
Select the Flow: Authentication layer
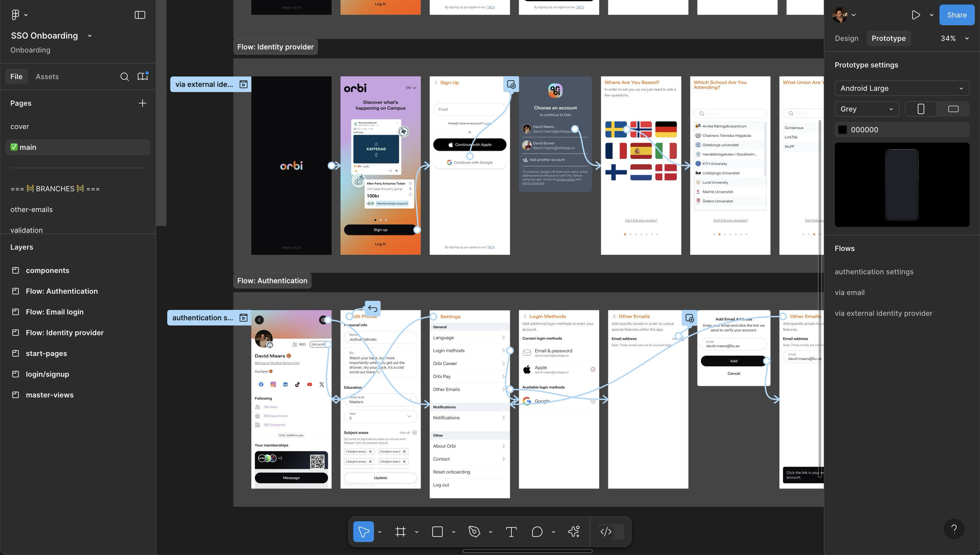point(61,291)
